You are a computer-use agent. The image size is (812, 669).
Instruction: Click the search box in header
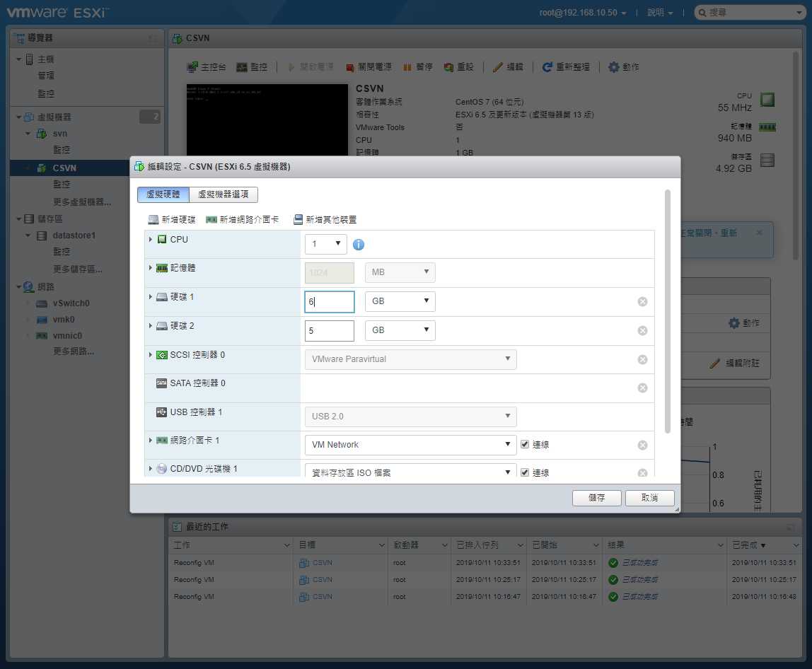point(749,13)
